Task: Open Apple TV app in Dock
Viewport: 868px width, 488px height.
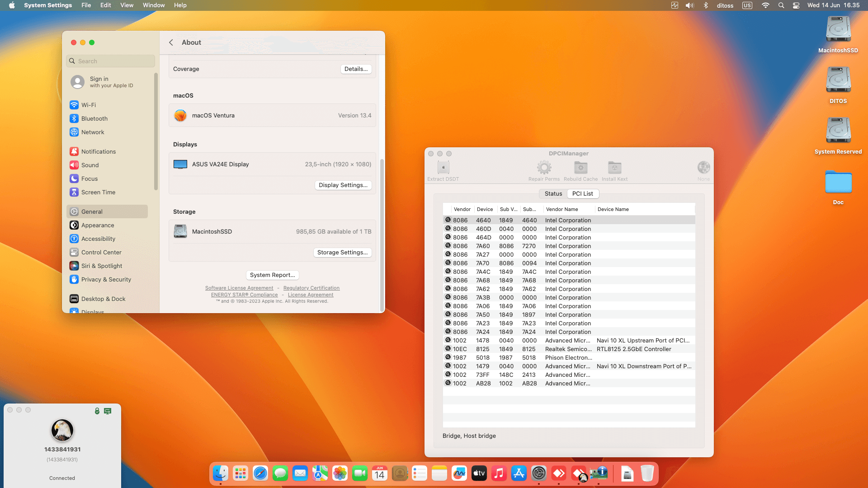Action: point(479,474)
